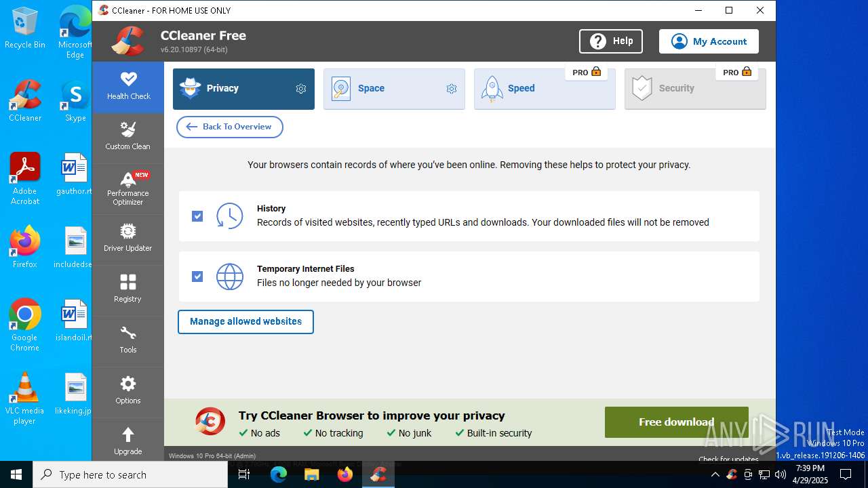Open the Help button

tap(611, 41)
